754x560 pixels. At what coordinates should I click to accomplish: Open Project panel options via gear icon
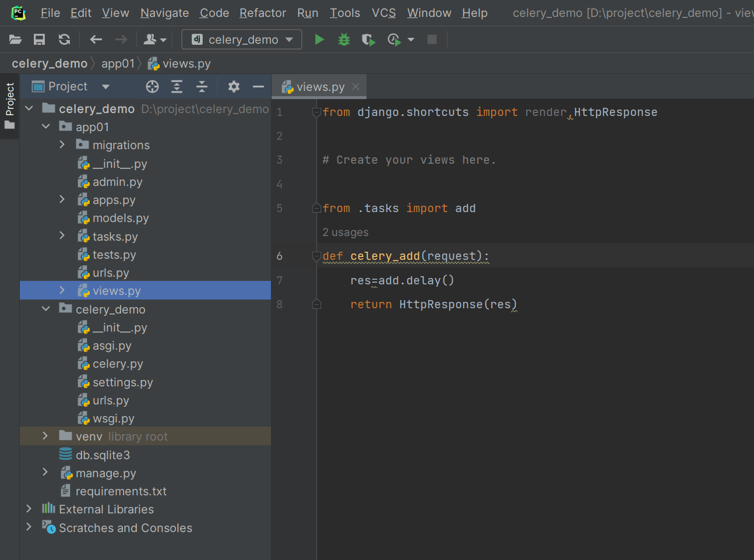234,87
